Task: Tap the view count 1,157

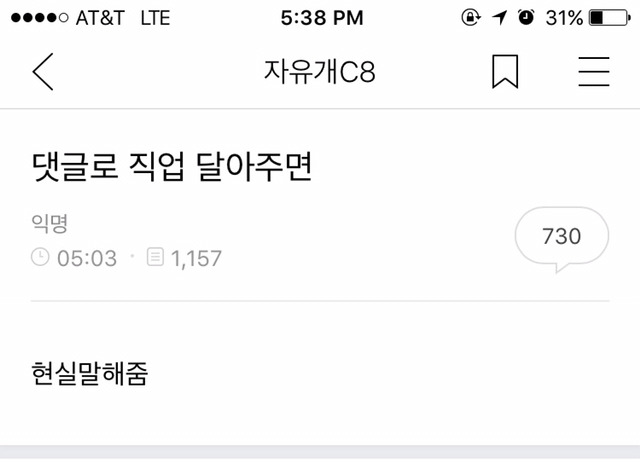Action: pyautogui.click(x=196, y=258)
